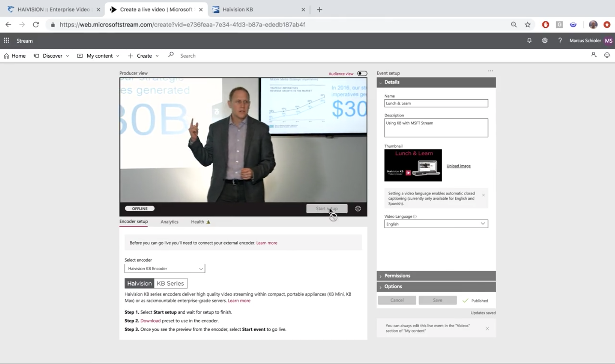The height and width of the screenshot is (364, 615).
Task: Click the Published status indicator
Action: (475, 301)
